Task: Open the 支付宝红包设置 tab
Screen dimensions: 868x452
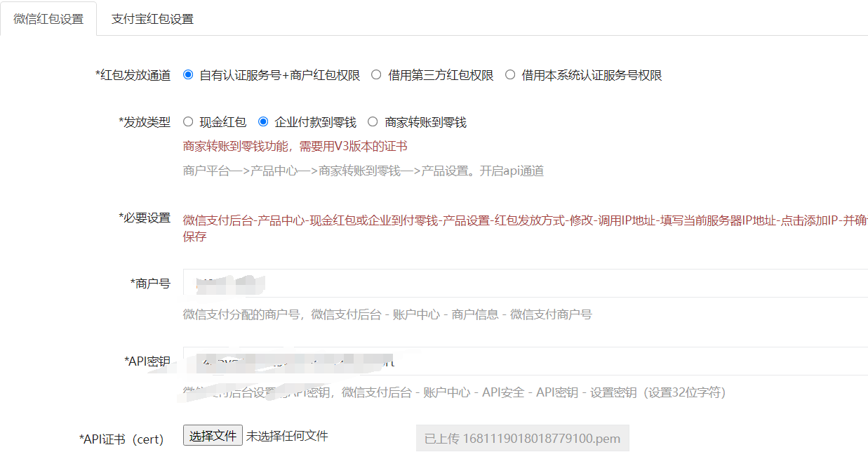Action: coord(152,19)
